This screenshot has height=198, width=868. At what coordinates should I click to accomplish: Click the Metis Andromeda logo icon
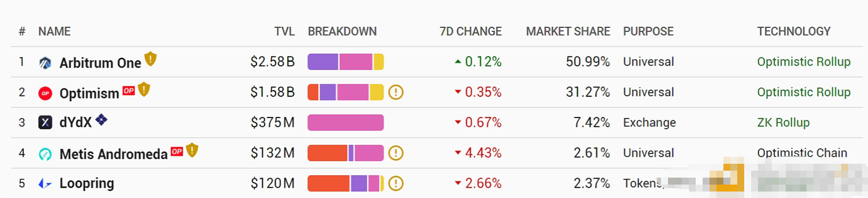click(45, 154)
